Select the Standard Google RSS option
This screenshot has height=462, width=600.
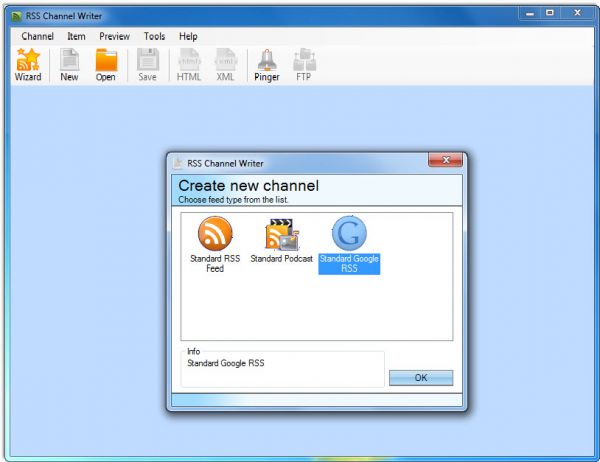tap(349, 244)
